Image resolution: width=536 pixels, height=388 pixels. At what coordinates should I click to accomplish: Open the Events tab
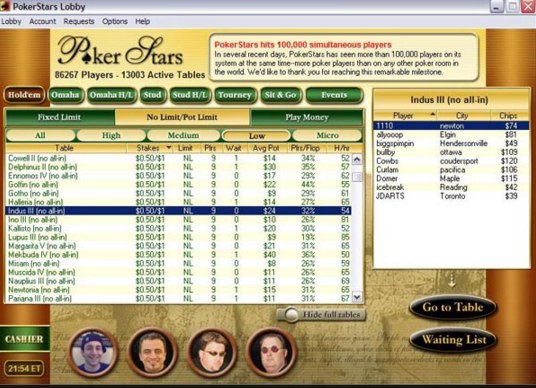pos(334,95)
